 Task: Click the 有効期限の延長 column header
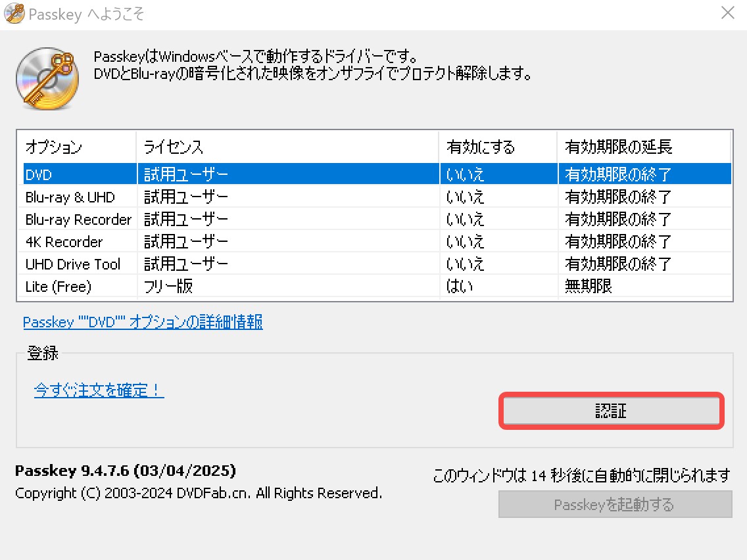pyautogui.click(x=644, y=147)
